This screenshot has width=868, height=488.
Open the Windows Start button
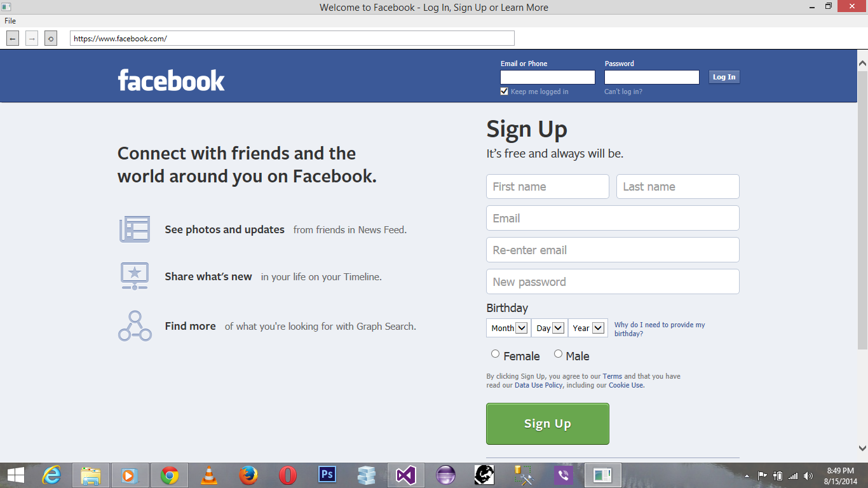click(x=15, y=475)
